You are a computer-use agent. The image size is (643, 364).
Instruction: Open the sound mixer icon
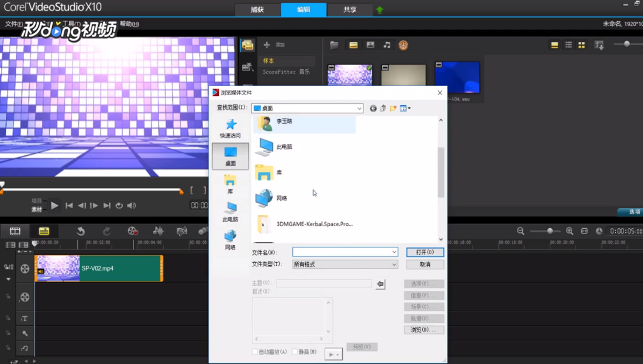coord(158,231)
